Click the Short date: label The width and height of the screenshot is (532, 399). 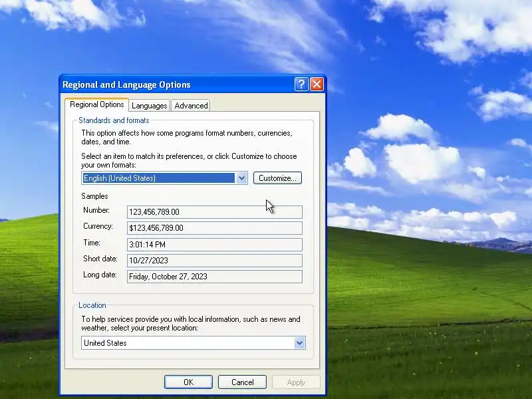tap(100, 259)
